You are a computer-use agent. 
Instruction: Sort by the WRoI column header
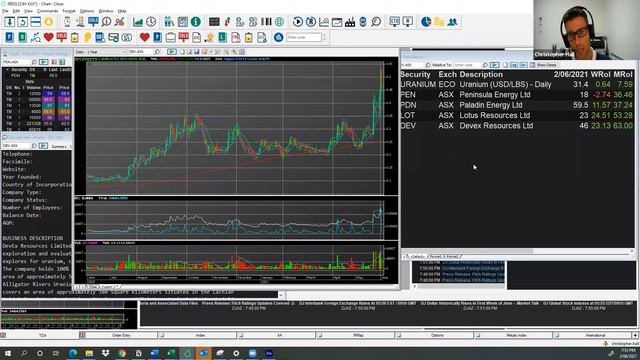point(600,75)
